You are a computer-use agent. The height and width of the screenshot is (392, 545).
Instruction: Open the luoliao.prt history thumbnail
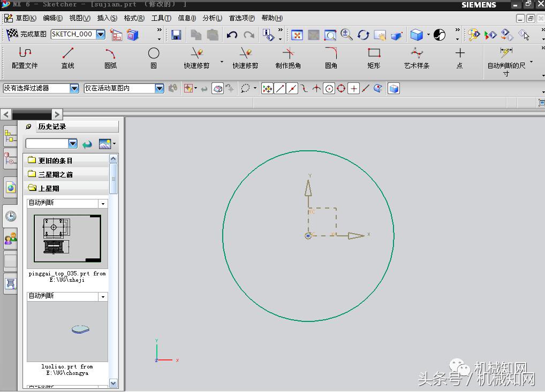pos(67,331)
